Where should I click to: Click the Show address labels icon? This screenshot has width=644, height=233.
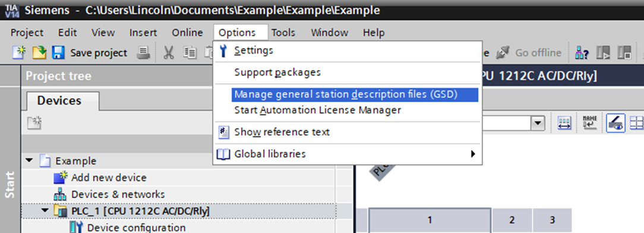[x=590, y=122]
